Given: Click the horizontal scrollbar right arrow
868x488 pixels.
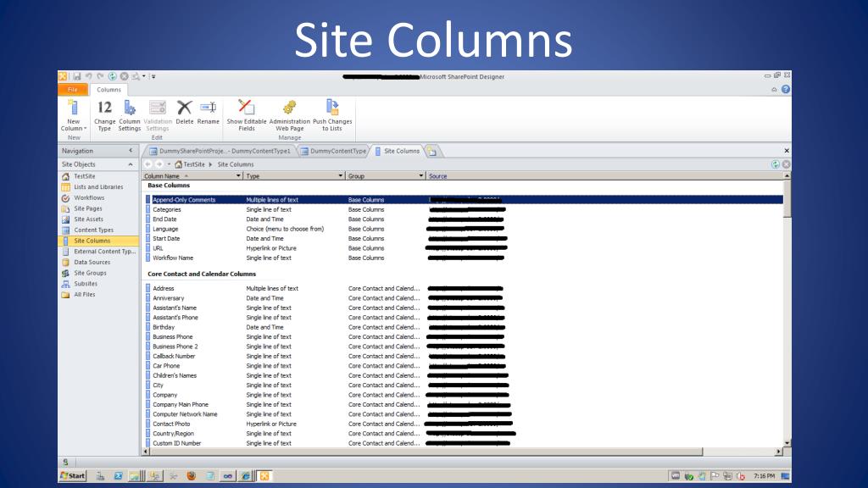Looking at the screenshot, I should click(x=778, y=452).
